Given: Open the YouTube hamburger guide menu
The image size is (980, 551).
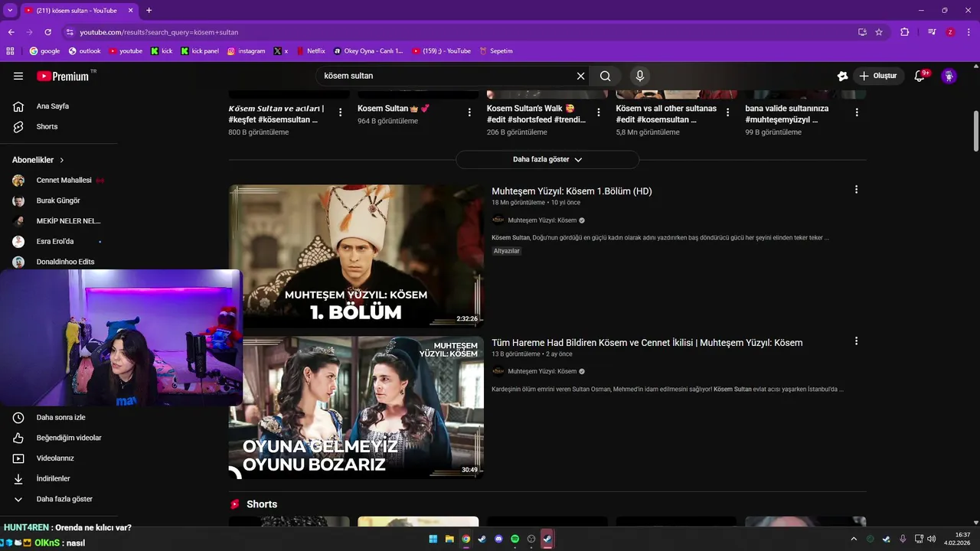Looking at the screenshot, I should coord(18,76).
